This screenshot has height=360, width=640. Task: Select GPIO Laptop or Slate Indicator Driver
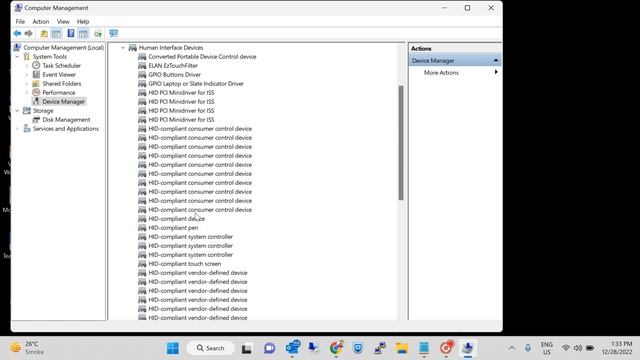(196, 84)
